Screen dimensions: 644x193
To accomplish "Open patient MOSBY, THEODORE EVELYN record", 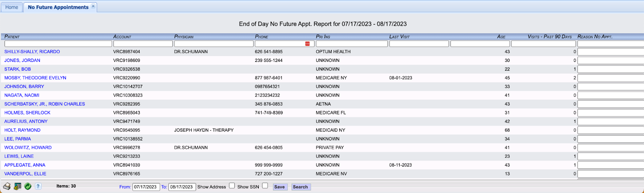I will click(35, 78).
